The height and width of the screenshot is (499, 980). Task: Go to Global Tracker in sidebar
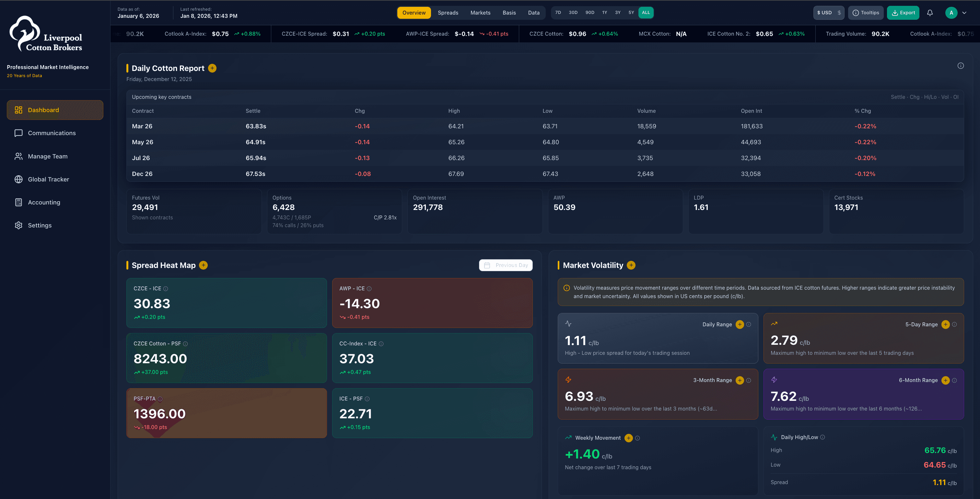(x=55, y=179)
